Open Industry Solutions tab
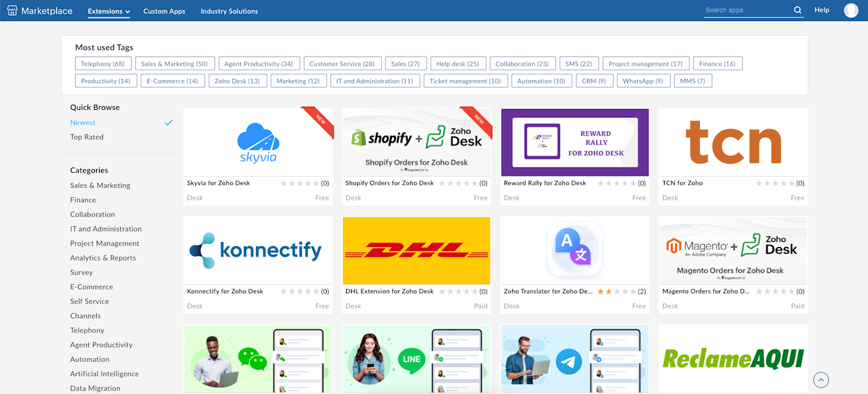This screenshot has height=394, width=868. click(x=229, y=11)
